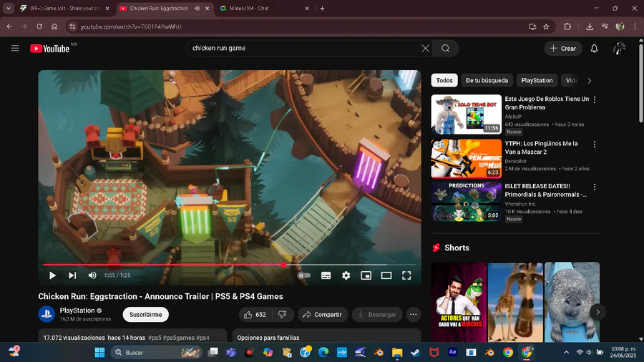Open browser downloads

[590, 26]
